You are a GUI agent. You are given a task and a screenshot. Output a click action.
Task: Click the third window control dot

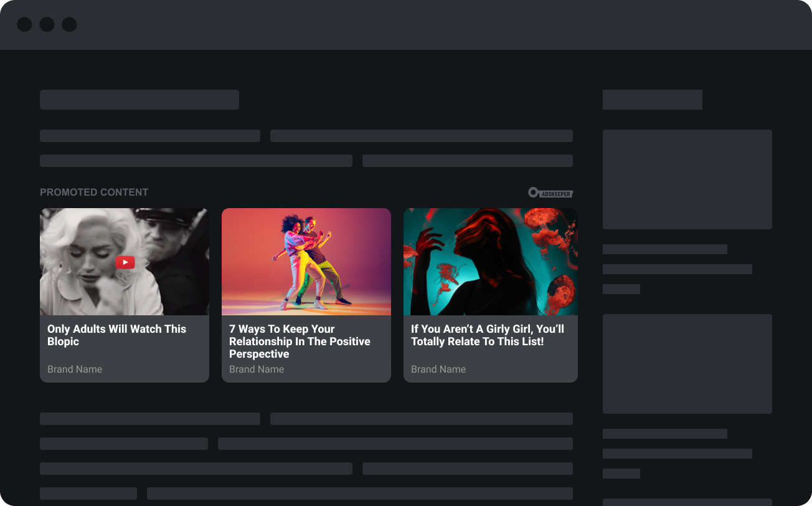point(69,24)
